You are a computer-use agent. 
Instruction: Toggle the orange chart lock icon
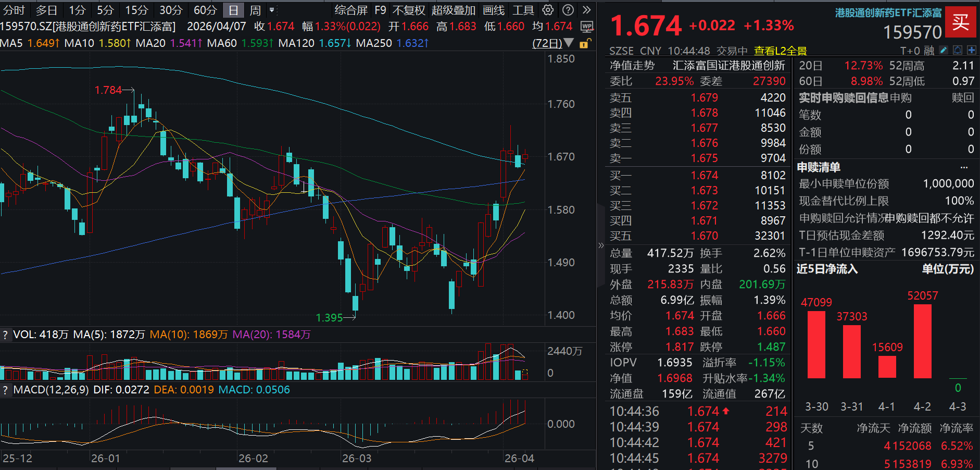click(584, 43)
